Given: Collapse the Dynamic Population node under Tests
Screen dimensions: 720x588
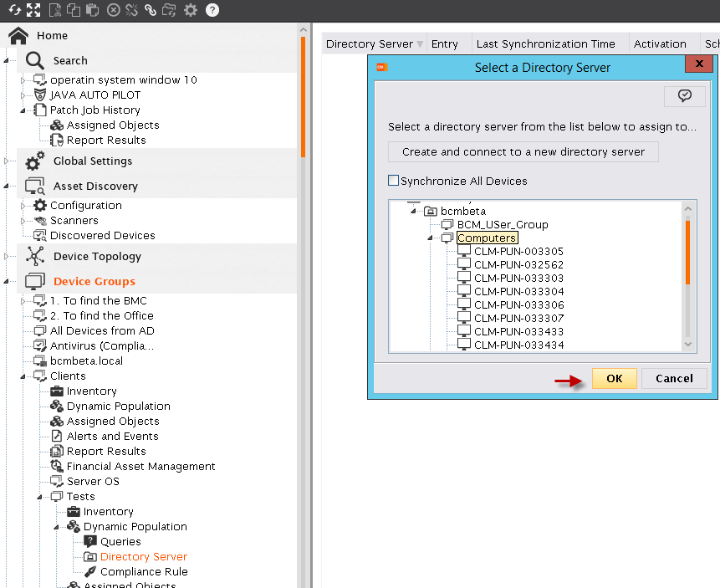Looking at the screenshot, I should coord(56,527).
